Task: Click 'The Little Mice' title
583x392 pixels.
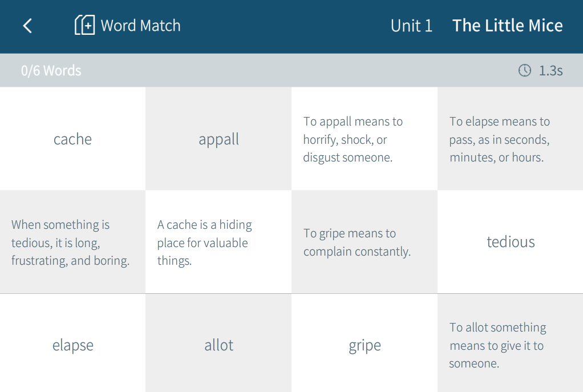Action: (507, 26)
